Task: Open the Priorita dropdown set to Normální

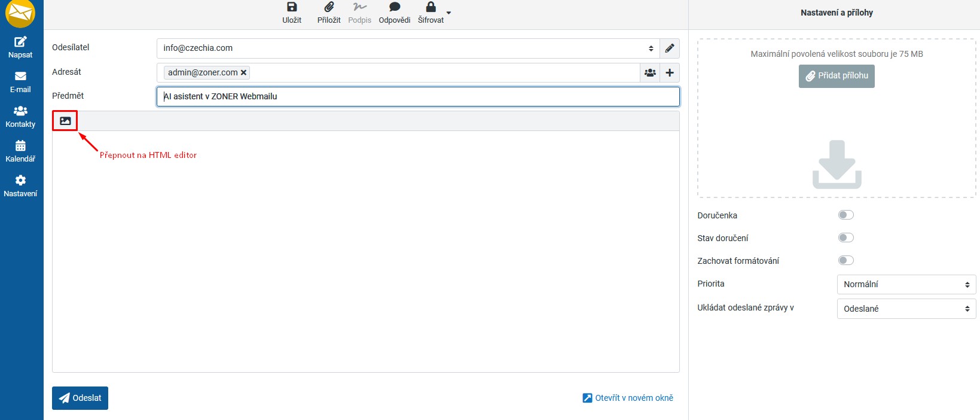Action: (x=906, y=285)
